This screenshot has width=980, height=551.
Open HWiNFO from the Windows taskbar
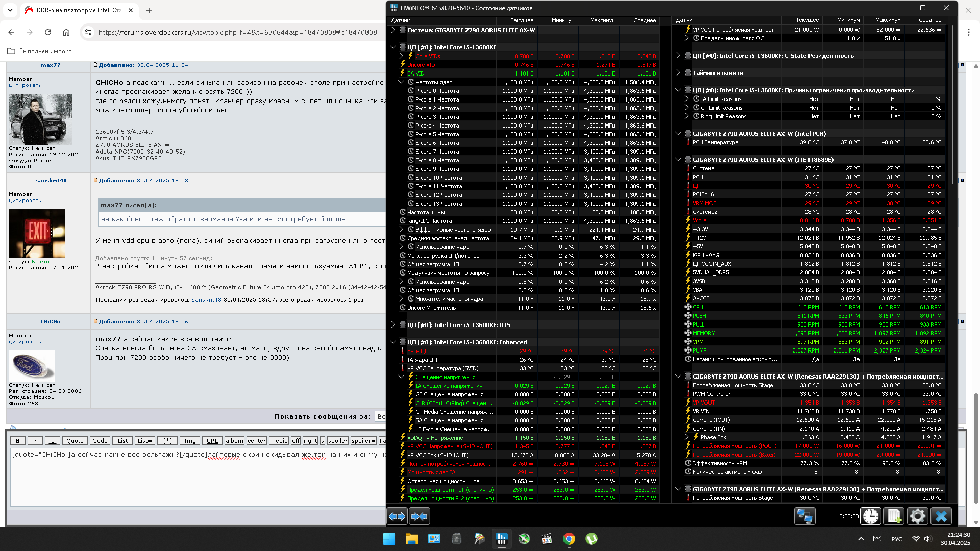502,539
